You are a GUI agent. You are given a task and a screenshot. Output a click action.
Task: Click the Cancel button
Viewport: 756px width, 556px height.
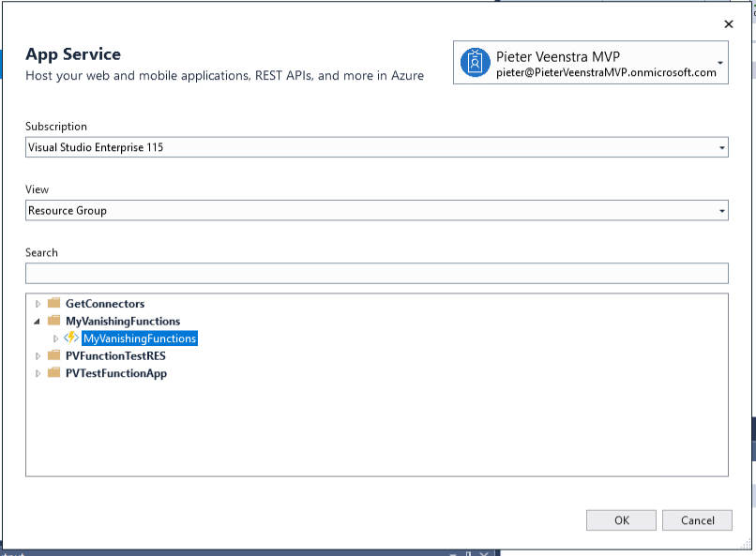coord(697,520)
